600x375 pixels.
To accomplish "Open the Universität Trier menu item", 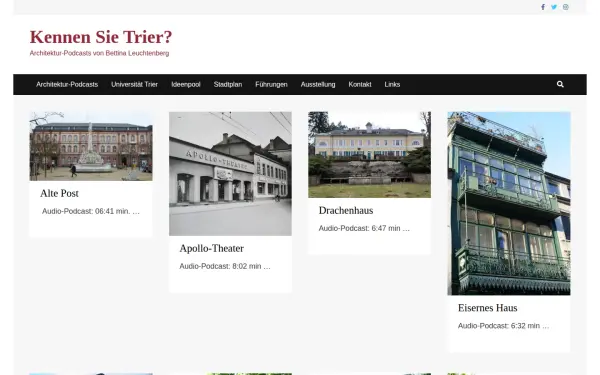I will pyautogui.click(x=134, y=85).
